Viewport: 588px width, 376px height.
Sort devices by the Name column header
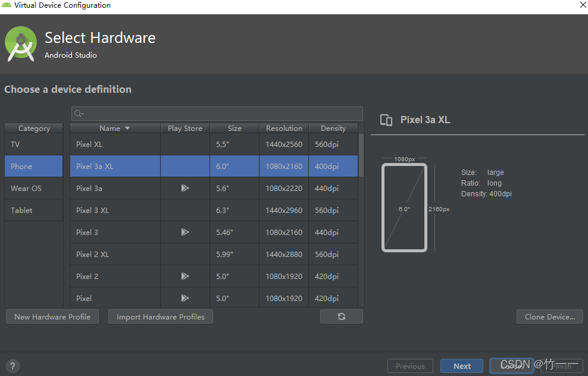(115, 128)
